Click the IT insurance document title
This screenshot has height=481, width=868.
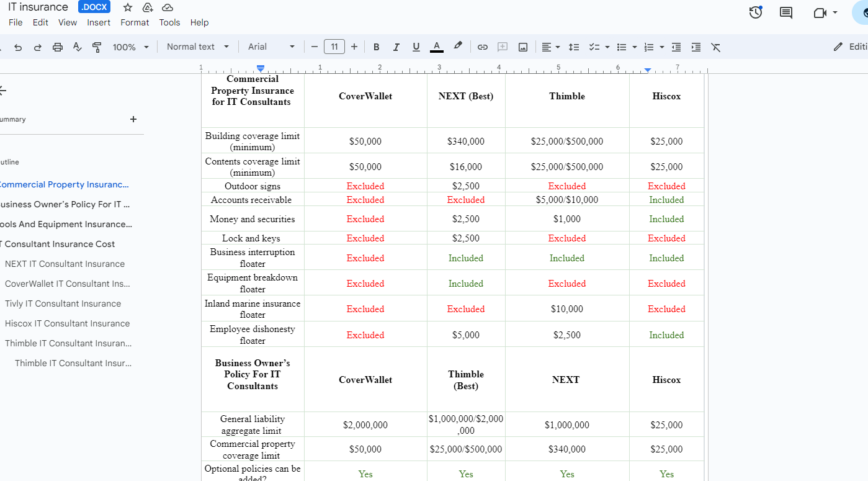[x=38, y=7]
